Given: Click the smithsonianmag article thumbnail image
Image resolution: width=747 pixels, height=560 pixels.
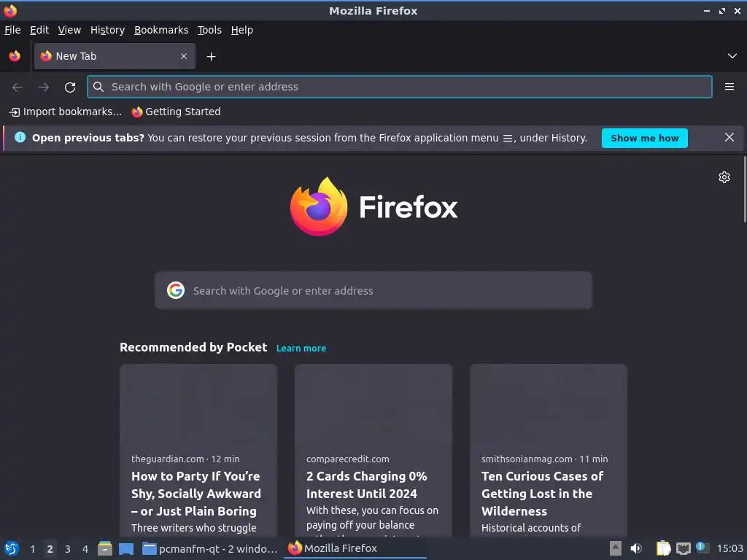Looking at the screenshot, I should [549, 405].
